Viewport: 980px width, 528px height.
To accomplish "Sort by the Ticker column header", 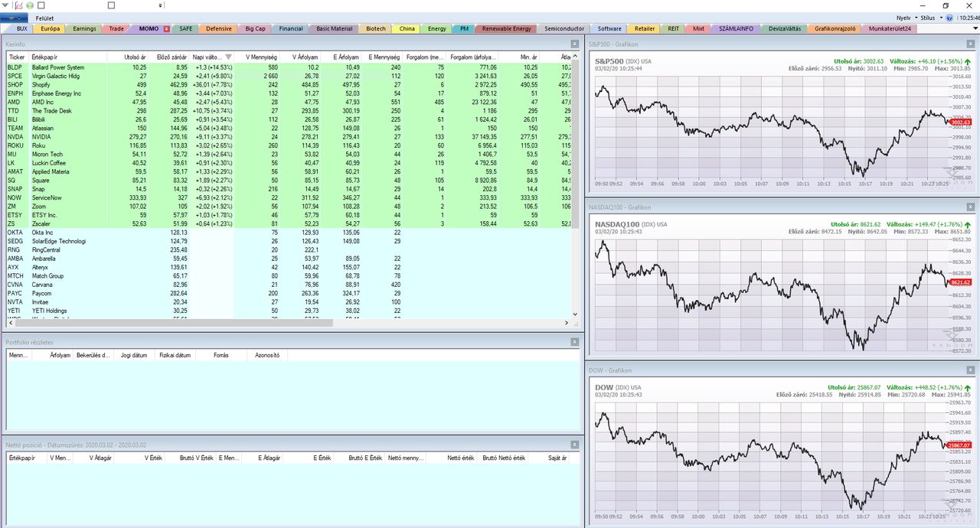I will [x=17, y=57].
